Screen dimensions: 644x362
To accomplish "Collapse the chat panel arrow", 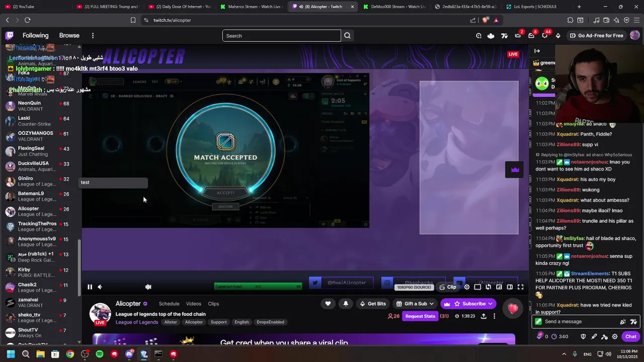I will (x=537, y=51).
